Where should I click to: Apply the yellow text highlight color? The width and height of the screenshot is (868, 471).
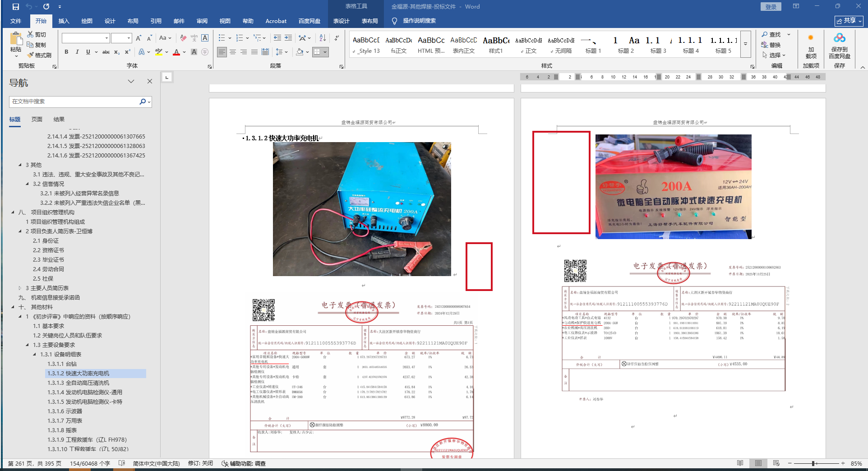(x=158, y=52)
